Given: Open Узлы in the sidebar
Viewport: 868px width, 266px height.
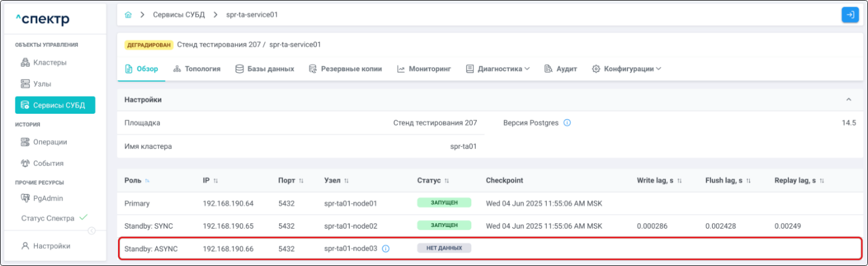Looking at the screenshot, I should (x=36, y=84).
